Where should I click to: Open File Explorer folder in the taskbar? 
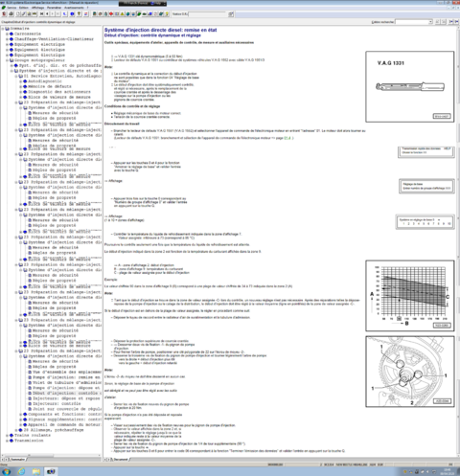pos(35,471)
